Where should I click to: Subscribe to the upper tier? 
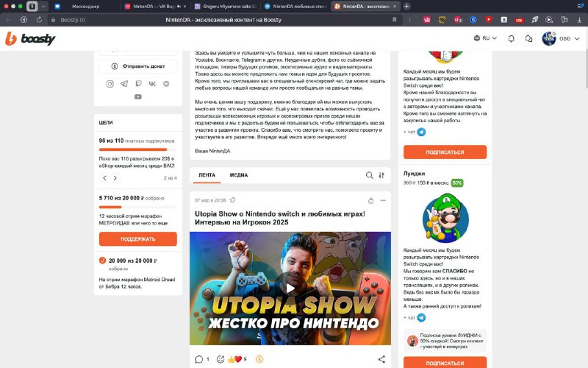[445, 152]
